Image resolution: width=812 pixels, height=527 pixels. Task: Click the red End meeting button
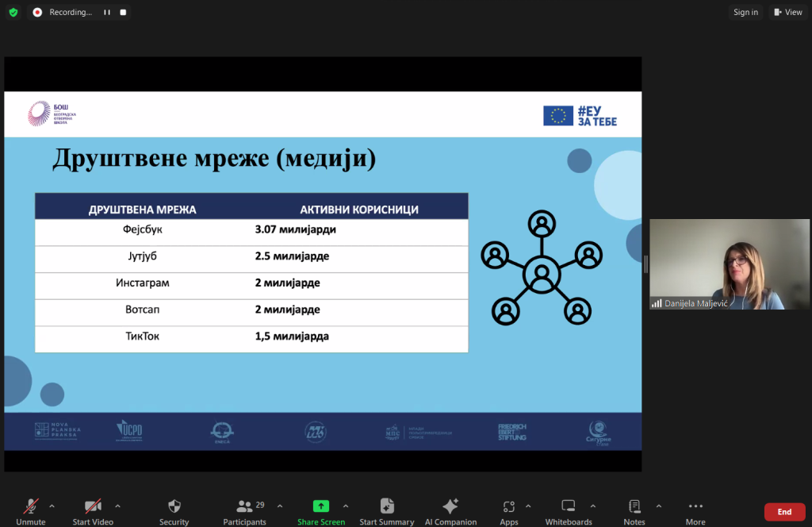pyautogui.click(x=784, y=512)
